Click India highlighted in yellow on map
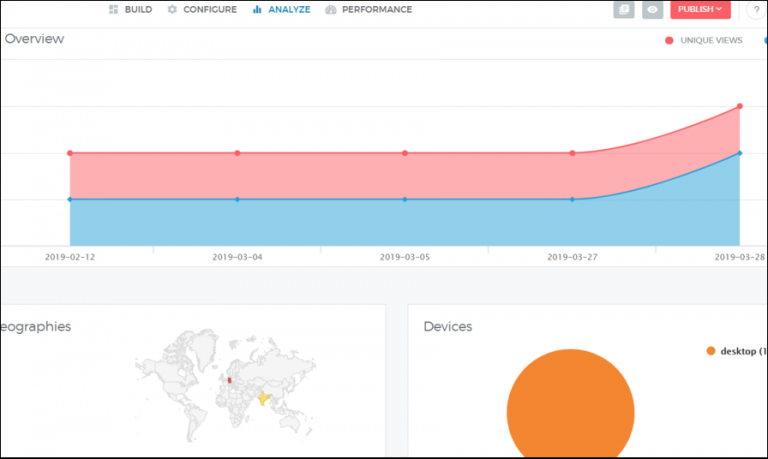 coord(264,398)
